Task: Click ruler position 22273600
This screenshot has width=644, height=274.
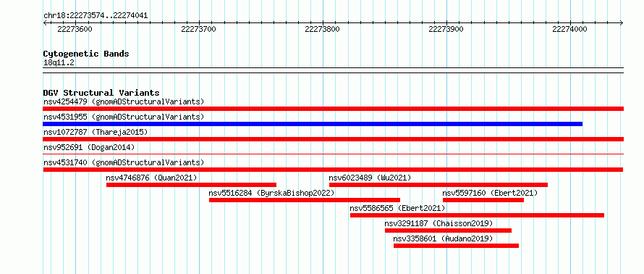Action: point(75,30)
